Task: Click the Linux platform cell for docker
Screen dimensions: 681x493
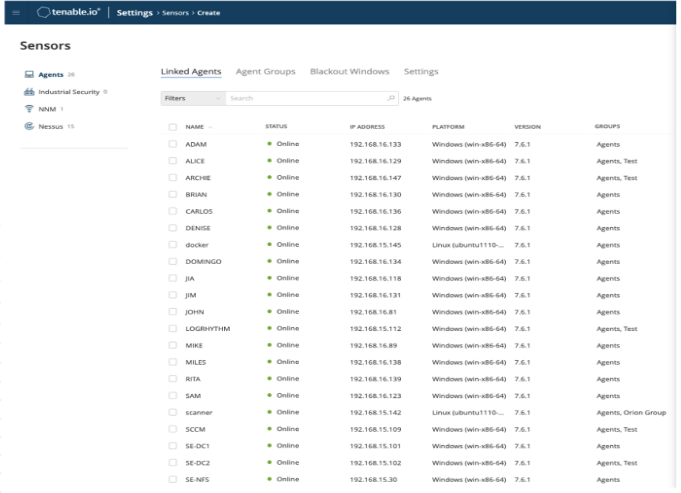Action: click(468, 245)
